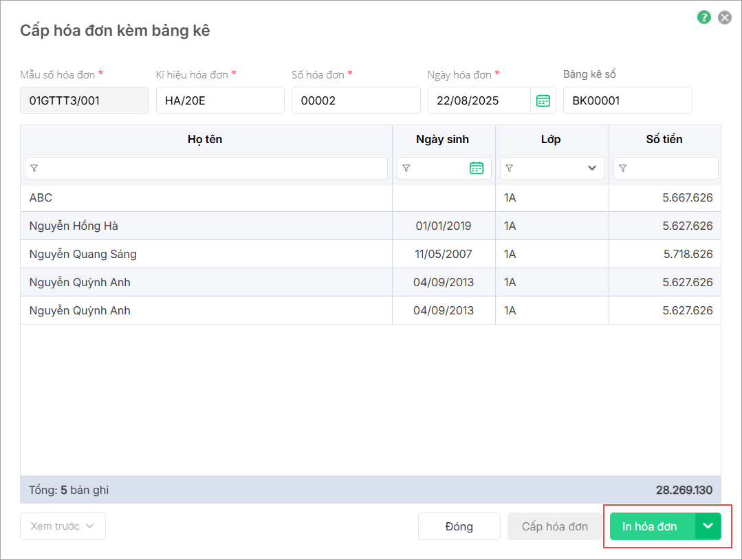Click the Bảng kê số field
The height and width of the screenshot is (560, 742).
(x=627, y=100)
